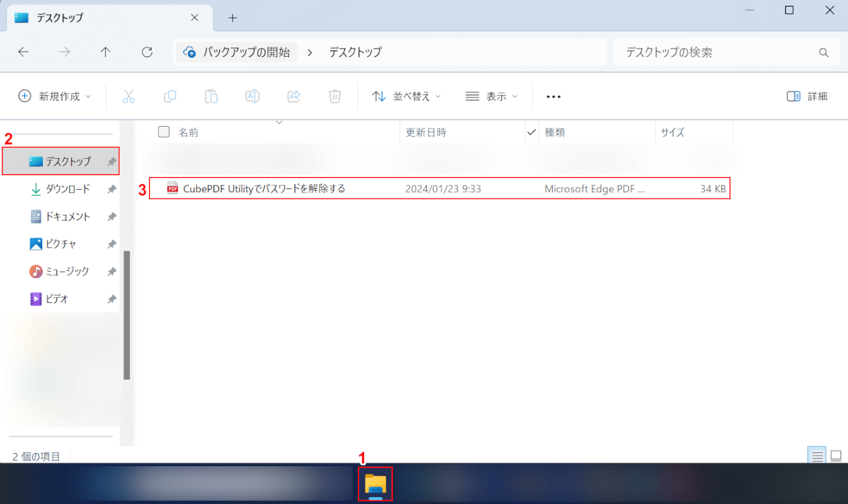
Task: Select ミュージック in the sidebar
Action: pos(60,272)
